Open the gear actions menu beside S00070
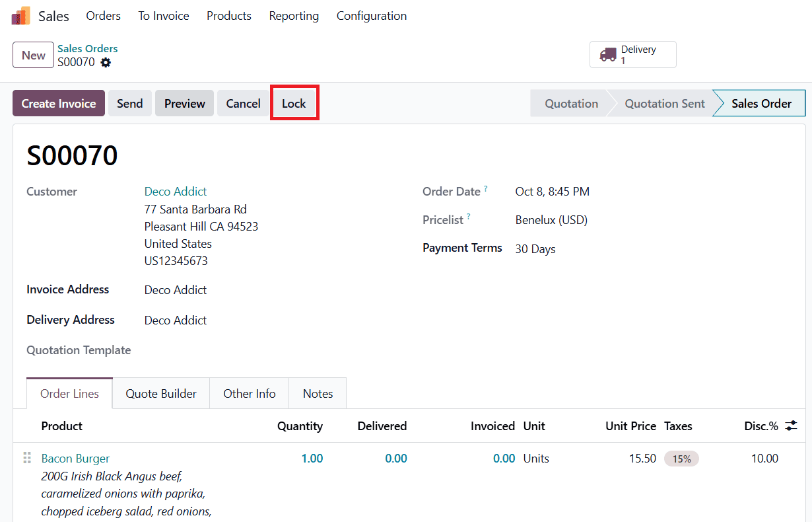Image resolution: width=812 pixels, height=522 pixels. [106, 63]
